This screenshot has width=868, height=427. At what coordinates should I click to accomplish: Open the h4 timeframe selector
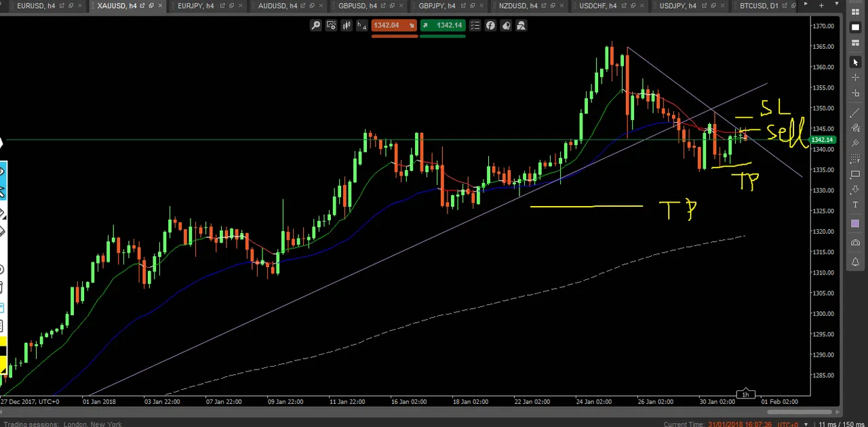pos(362,26)
